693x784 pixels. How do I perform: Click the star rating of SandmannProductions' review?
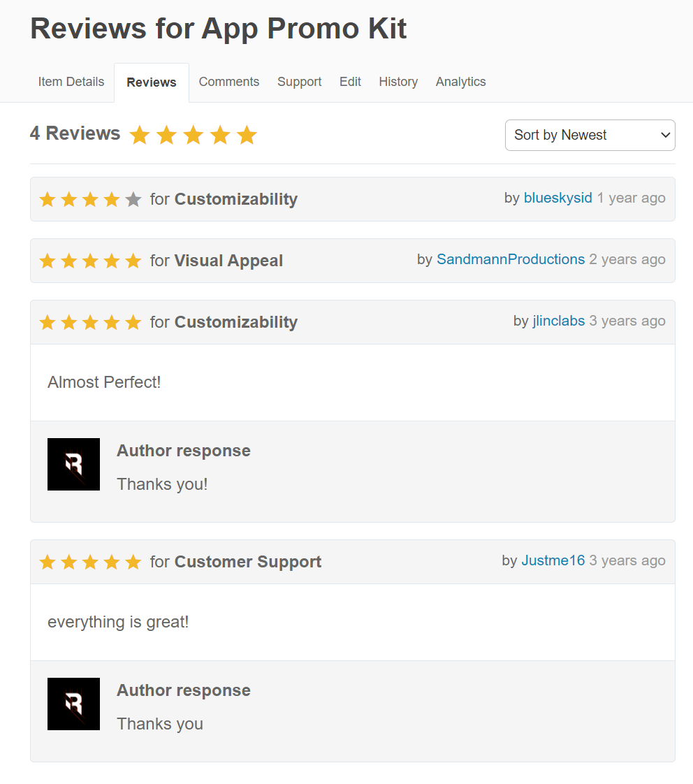pos(91,261)
